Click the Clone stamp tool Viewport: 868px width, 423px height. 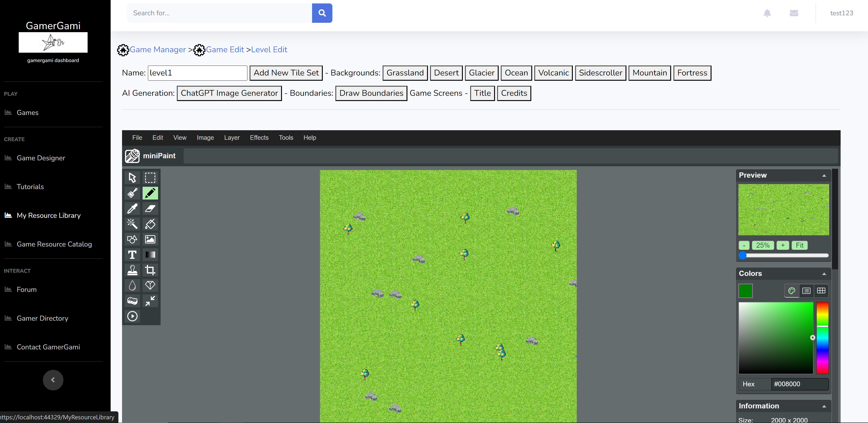[x=132, y=270]
